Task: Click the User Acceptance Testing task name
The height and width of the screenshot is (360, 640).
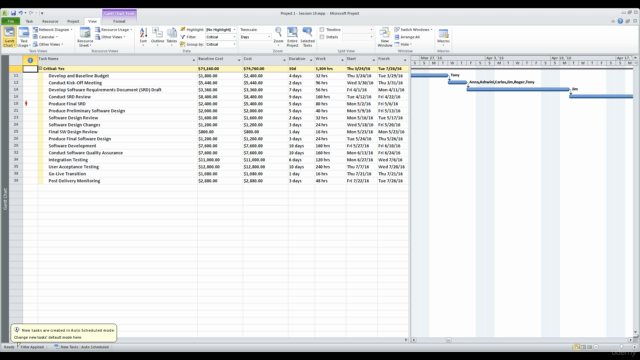Action: (73, 167)
